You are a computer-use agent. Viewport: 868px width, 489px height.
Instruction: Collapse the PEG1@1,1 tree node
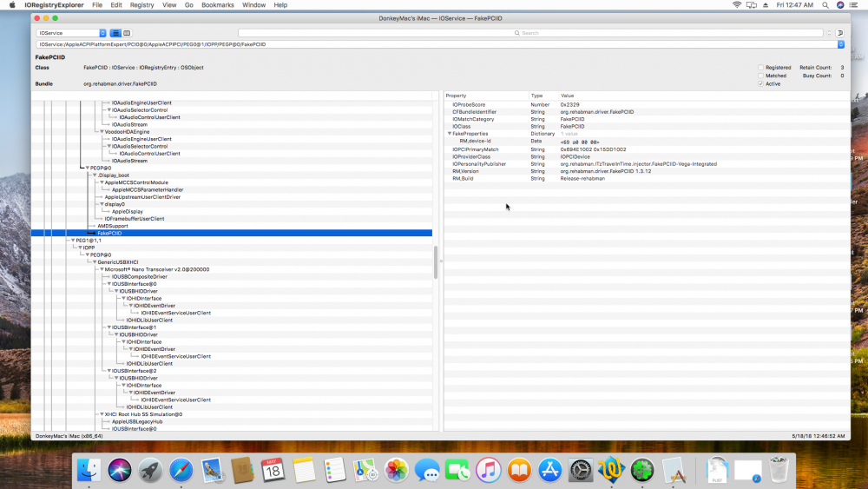click(x=73, y=241)
